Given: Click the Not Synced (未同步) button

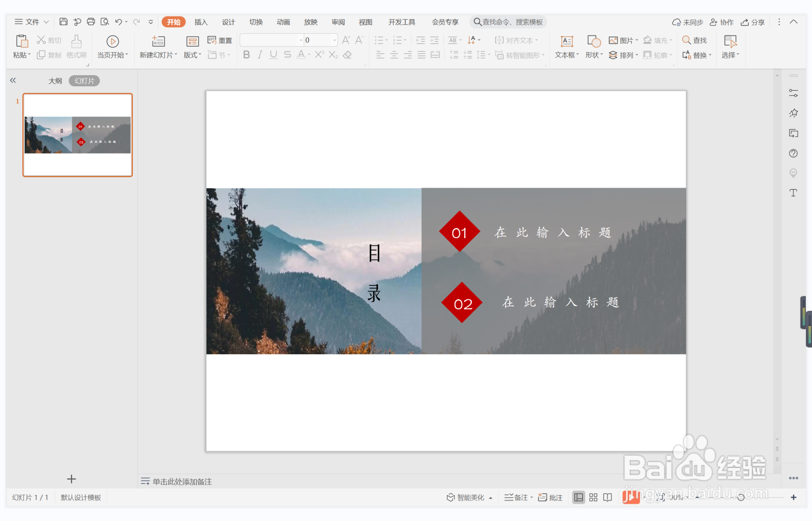Looking at the screenshot, I should [x=687, y=22].
